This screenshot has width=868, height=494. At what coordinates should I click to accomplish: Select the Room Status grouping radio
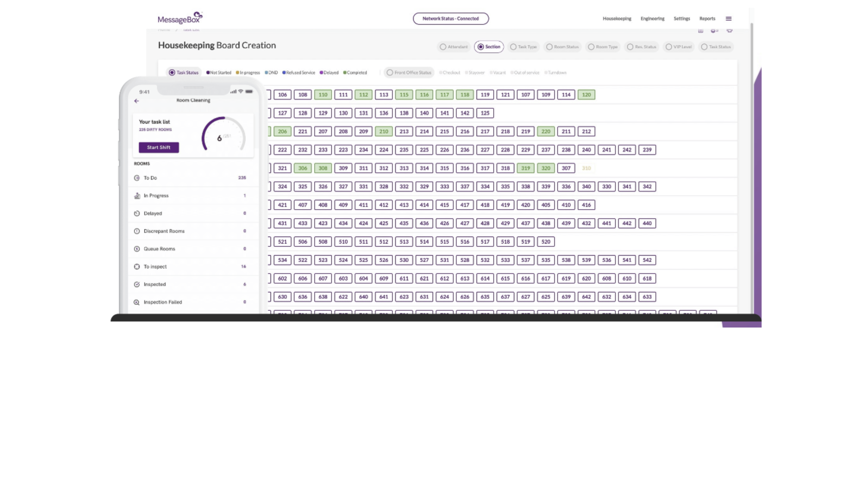tap(549, 47)
